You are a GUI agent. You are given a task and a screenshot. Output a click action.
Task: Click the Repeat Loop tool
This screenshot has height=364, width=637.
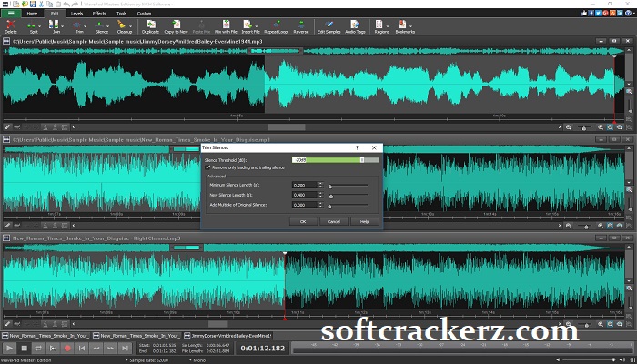276,26
